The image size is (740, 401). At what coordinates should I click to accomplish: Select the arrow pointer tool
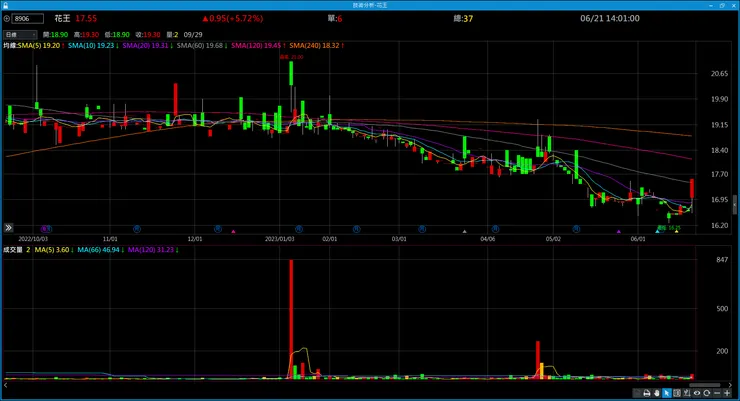point(666,393)
